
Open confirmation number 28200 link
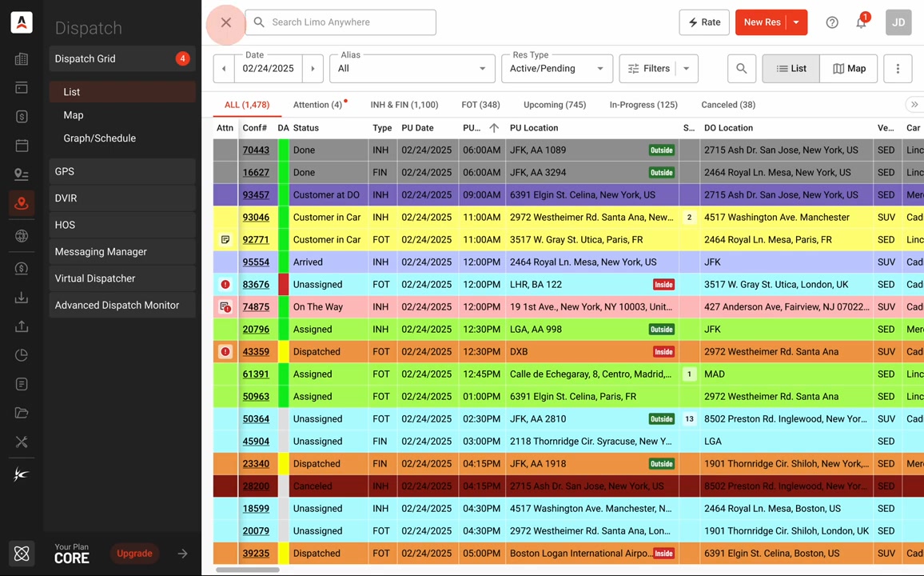click(256, 486)
